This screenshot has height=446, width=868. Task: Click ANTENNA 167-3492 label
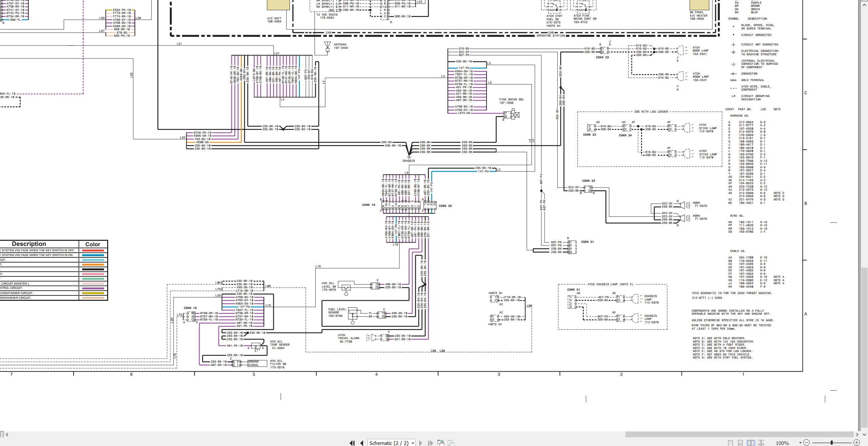coord(341,46)
